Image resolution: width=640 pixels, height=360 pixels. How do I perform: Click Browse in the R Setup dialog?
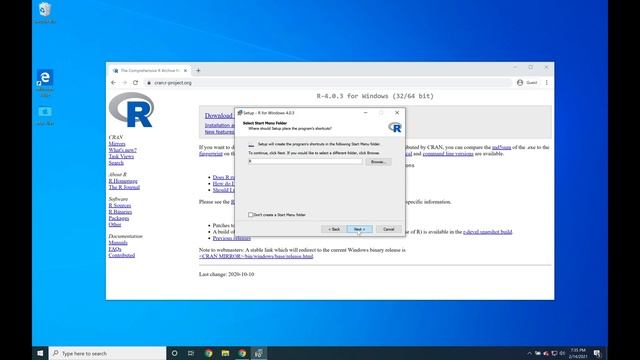(x=378, y=162)
